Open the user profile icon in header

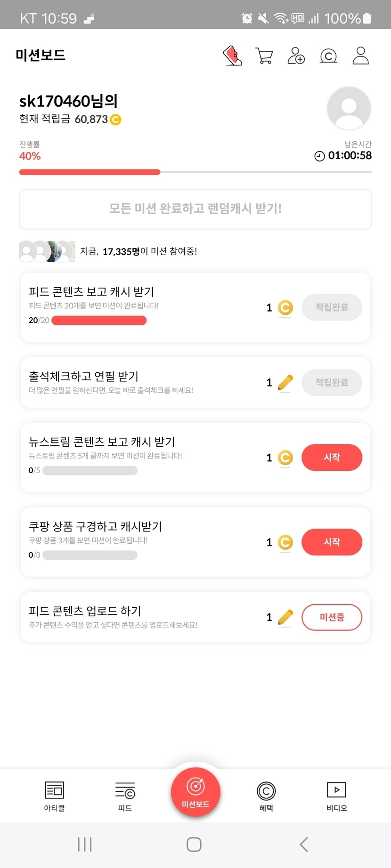coord(360,56)
